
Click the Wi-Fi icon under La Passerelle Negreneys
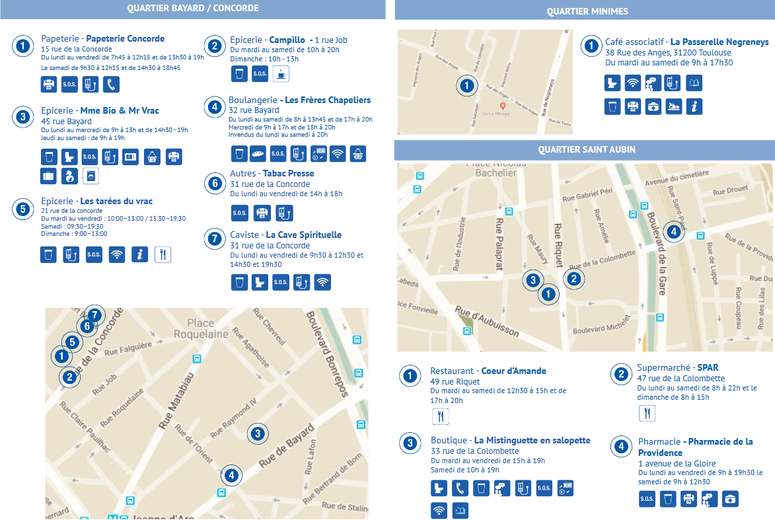[633, 82]
